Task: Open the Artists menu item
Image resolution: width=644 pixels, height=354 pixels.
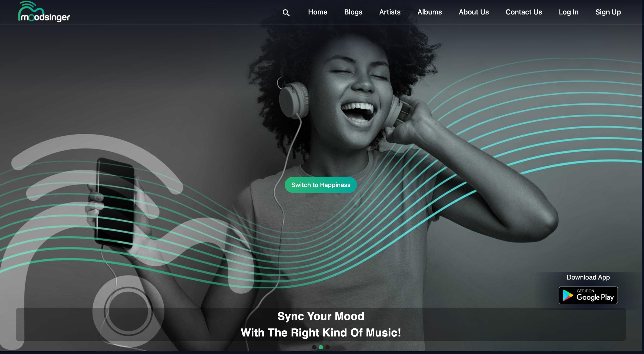Action: coord(390,12)
